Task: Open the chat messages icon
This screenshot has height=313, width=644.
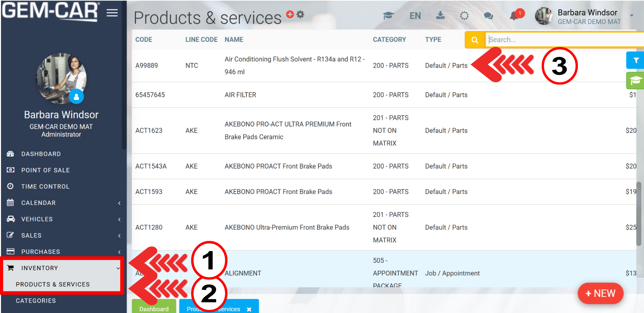Action: tap(488, 16)
